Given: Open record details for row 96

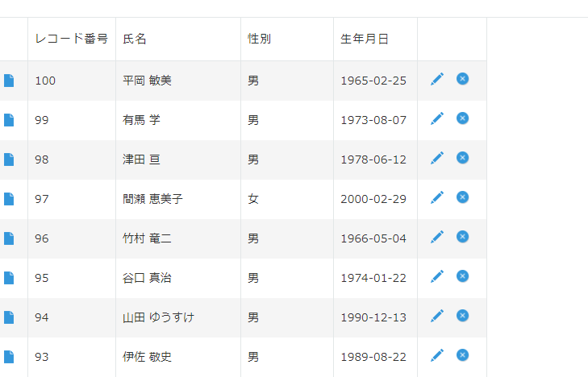Looking at the screenshot, I should point(9,238).
